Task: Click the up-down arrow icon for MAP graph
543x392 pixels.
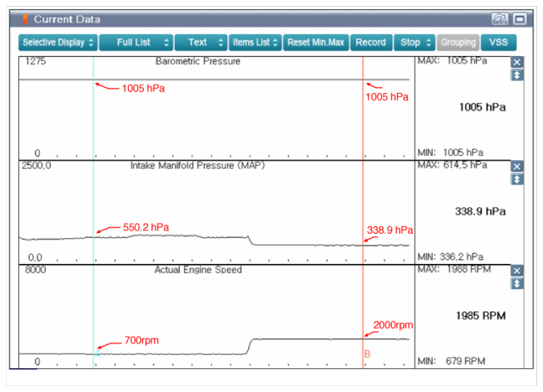Action: (517, 180)
